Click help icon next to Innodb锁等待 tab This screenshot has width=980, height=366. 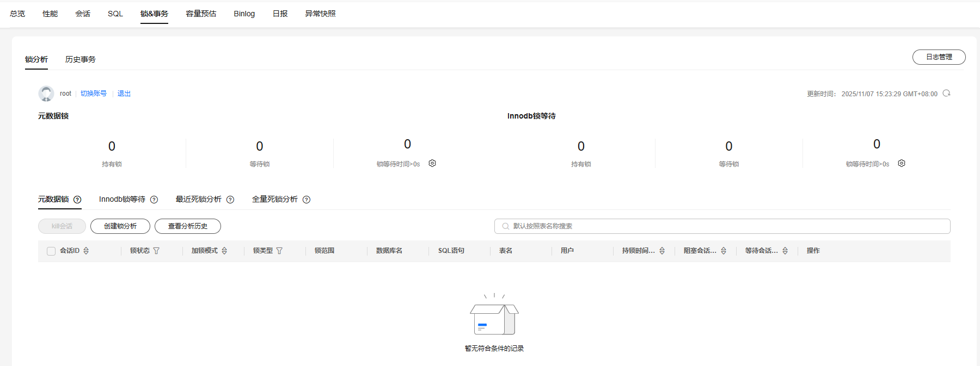click(x=154, y=200)
